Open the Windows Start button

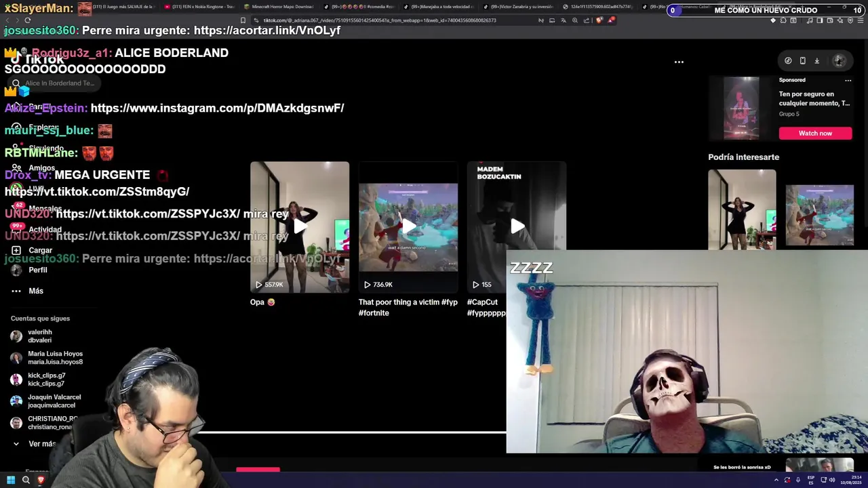coord(11,480)
